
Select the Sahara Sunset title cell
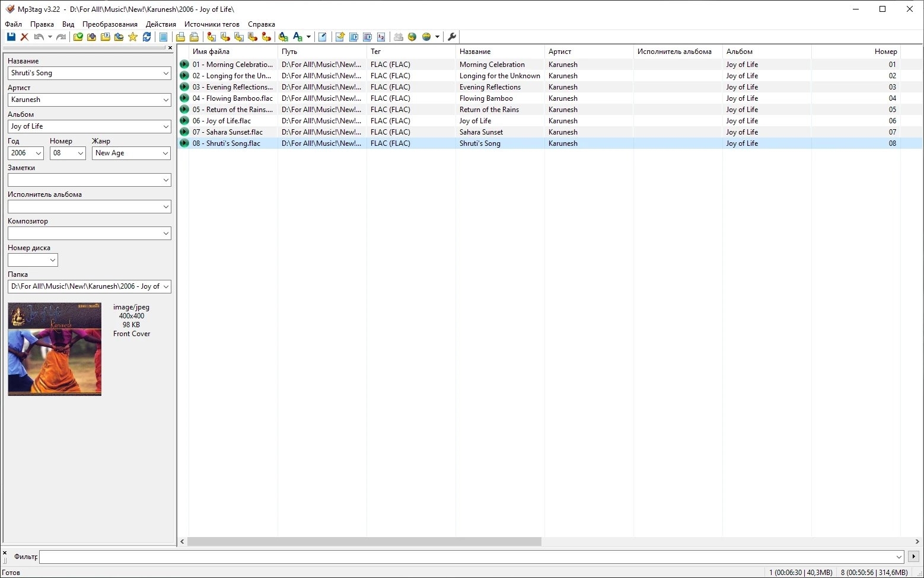point(500,132)
